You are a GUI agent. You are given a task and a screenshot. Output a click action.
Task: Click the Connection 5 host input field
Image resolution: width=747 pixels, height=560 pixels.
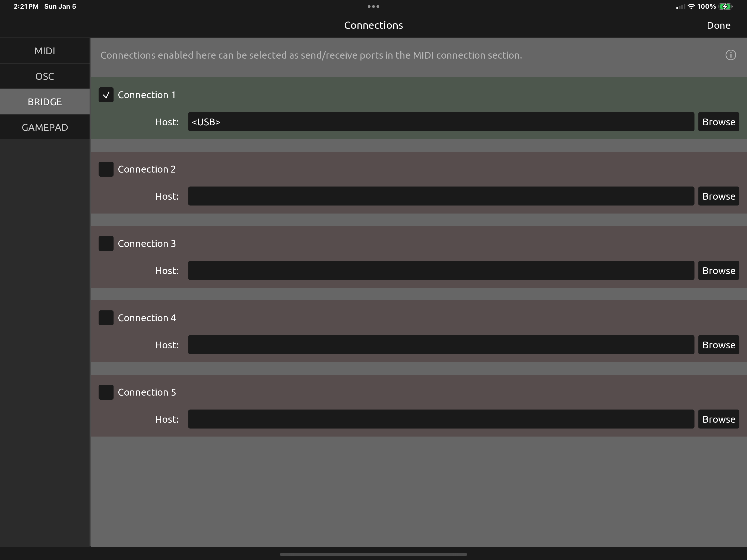point(441,419)
